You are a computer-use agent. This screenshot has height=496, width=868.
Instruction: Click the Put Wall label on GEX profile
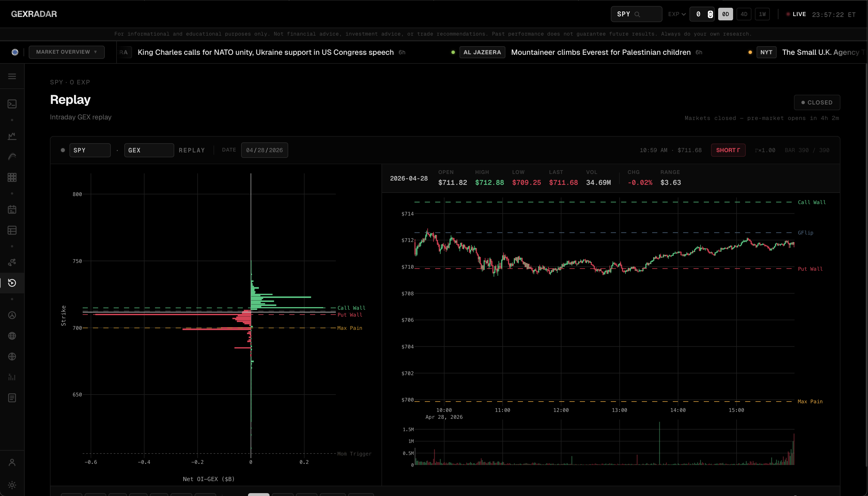(350, 315)
